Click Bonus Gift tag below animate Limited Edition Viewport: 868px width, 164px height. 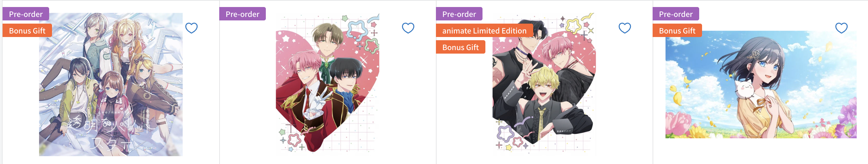(460, 47)
